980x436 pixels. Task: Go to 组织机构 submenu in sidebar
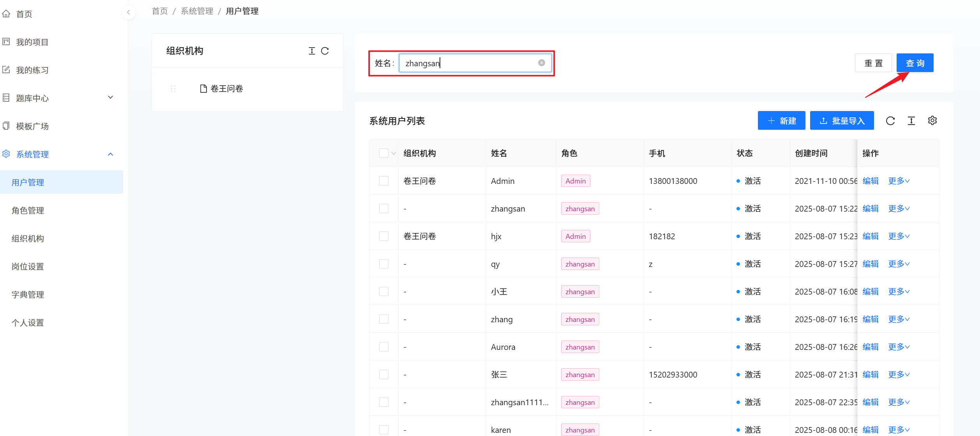click(28, 238)
